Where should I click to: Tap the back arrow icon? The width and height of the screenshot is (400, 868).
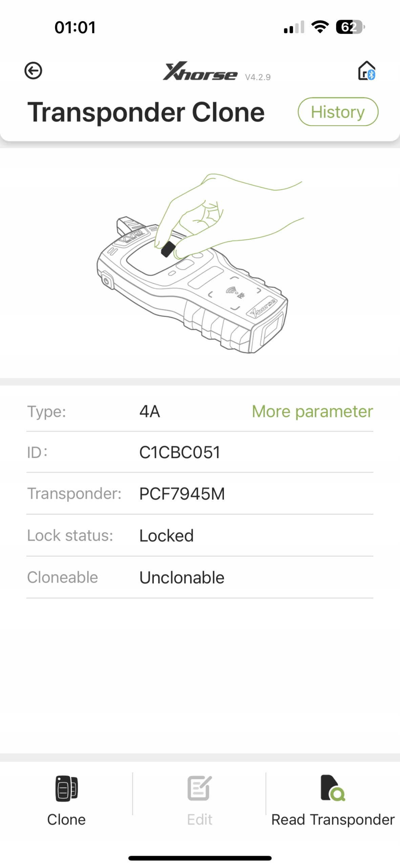[33, 71]
